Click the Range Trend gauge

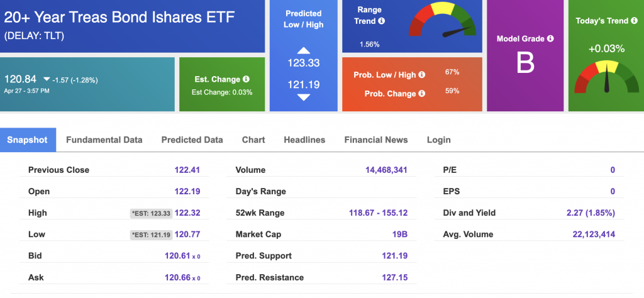[x=442, y=19]
